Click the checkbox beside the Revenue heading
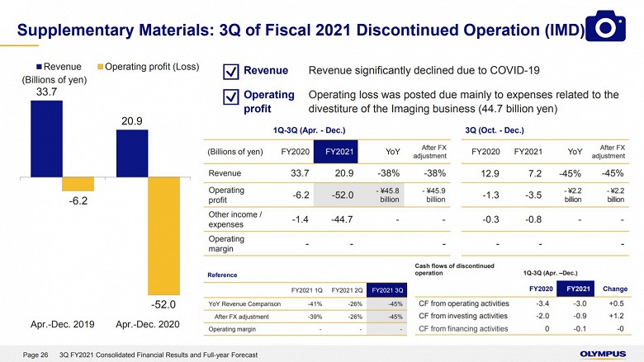This screenshot has width=644, height=362. point(231,72)
